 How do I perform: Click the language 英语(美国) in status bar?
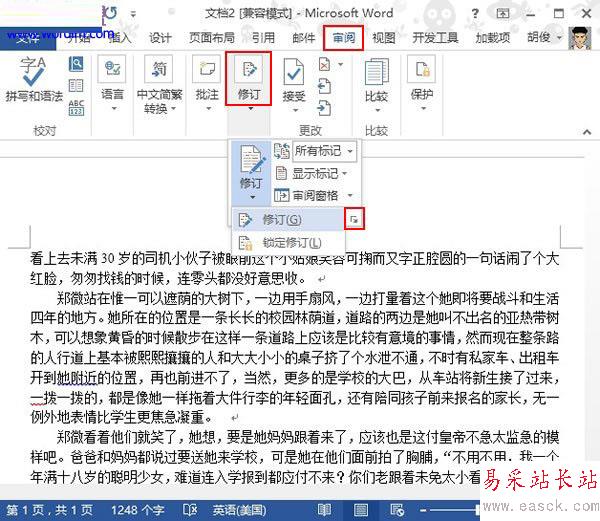[240, 510]
